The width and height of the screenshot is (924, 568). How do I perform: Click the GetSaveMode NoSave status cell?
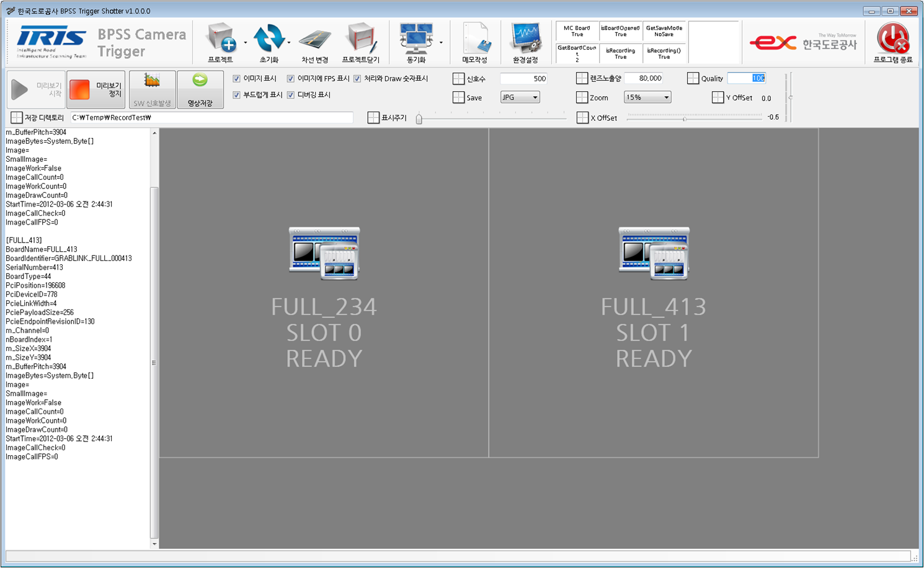(x=664, y=31)
